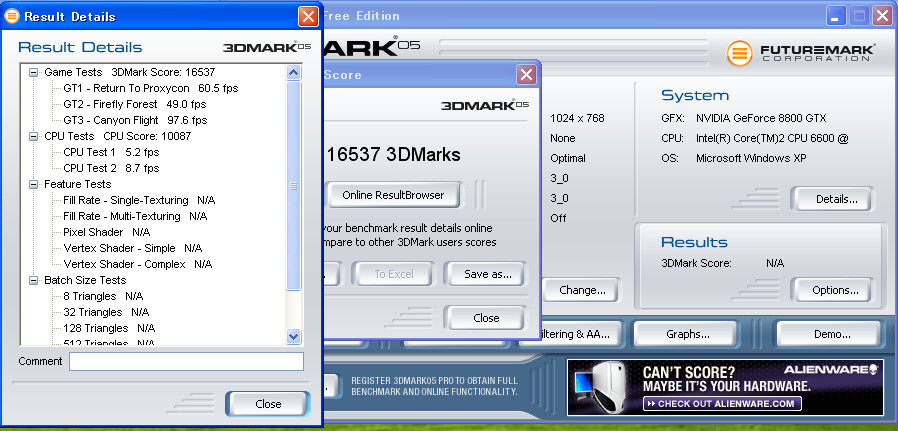The image size is (898, 431).
Task: Click CPU Tests CPU Score row
Action: tap(117, 136)
